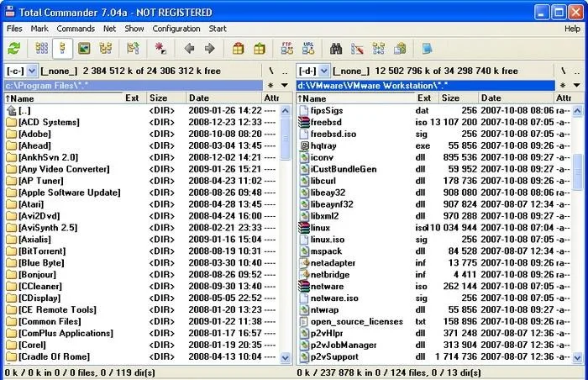
Task: Open the Mark menu
Action: coord(39,29)
